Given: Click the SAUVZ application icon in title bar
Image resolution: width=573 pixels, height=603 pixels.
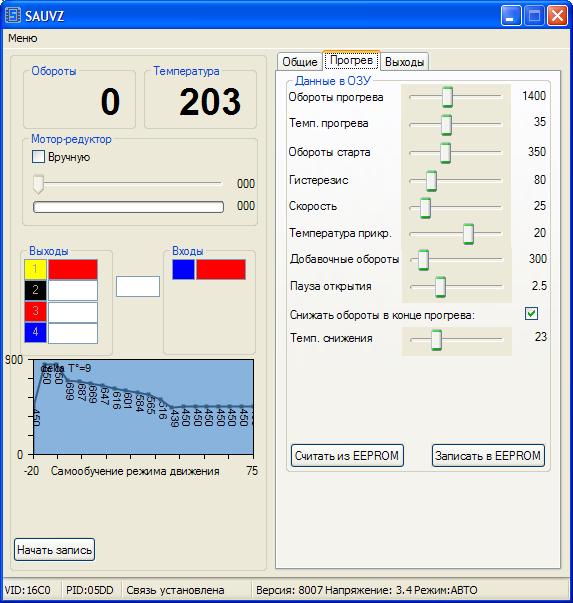Looking at the screenshot, I should click(x=12, y=16).
